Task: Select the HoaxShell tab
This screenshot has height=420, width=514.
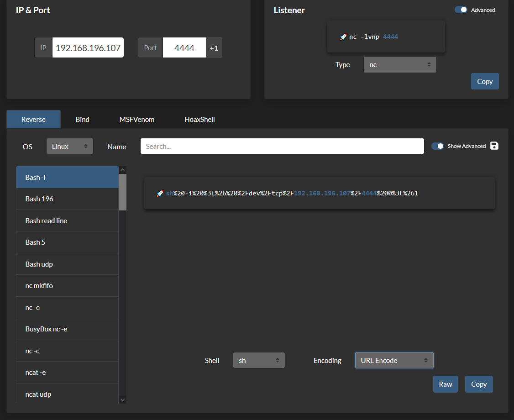Action: click(x=199, y=120)
